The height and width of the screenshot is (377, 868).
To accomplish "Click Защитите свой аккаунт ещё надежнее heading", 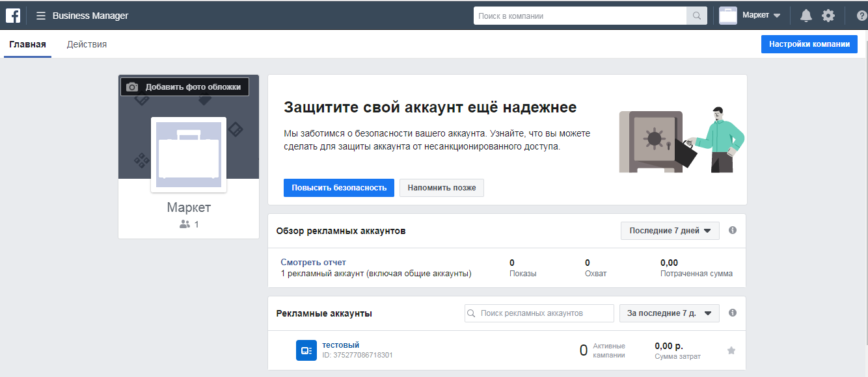I will click(430, 107).
